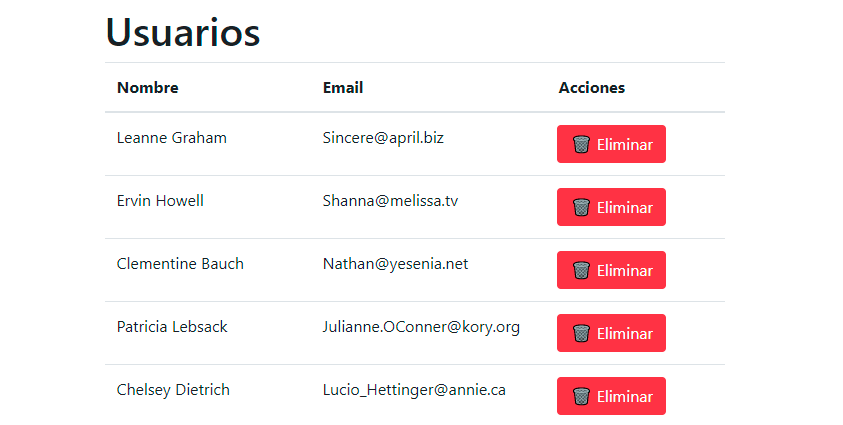Eliminate Chelsey Dietrich via Eliminar button
The height and width of the screenshot is (425, 843).
pyautogui.click(x=611, y=396)
